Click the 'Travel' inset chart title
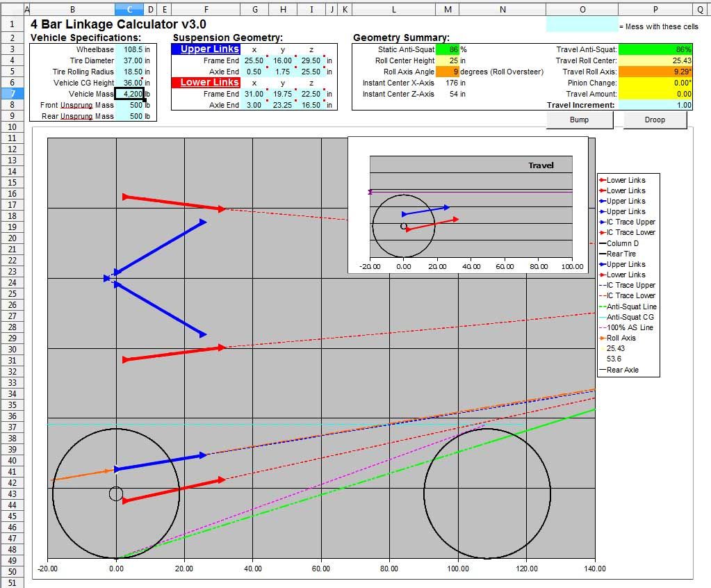Screen dimensions: 711x588 pos(541,165)
